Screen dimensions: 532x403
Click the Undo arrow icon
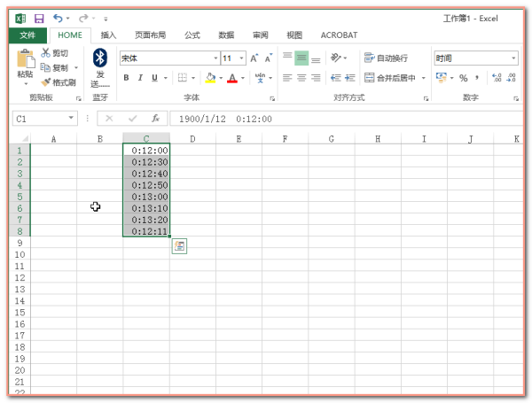point(59,18)
